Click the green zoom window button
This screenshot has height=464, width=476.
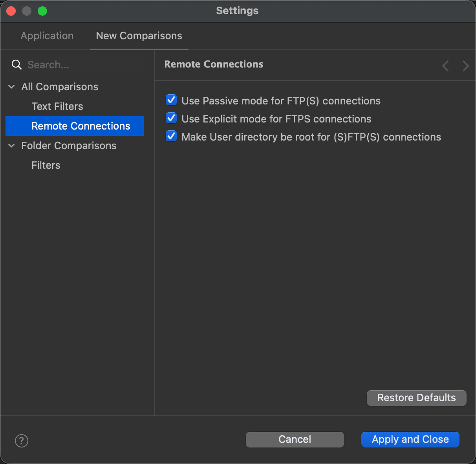(x=42, y=11)
